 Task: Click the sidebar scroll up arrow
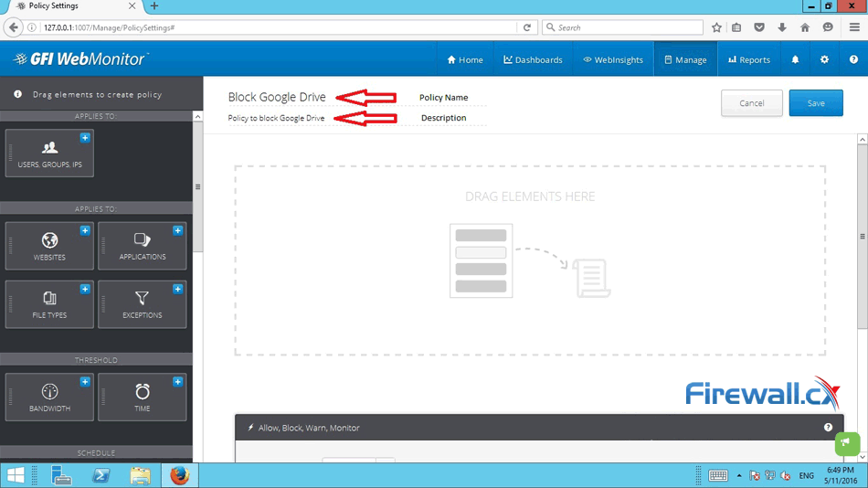tap(197, 116)
